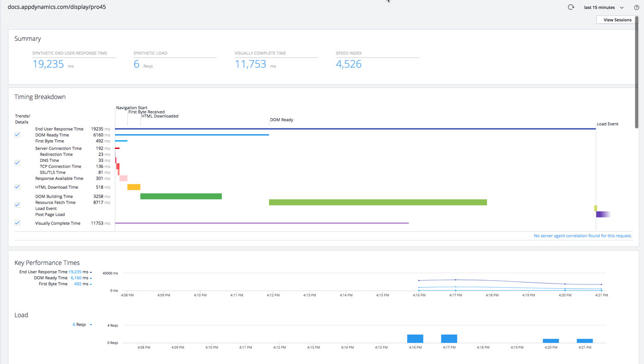Viewport: 644px width, 364px height.
Task: Click the Load Event timeline marker label
Action: pyautogui.click(x=607, y=124)
